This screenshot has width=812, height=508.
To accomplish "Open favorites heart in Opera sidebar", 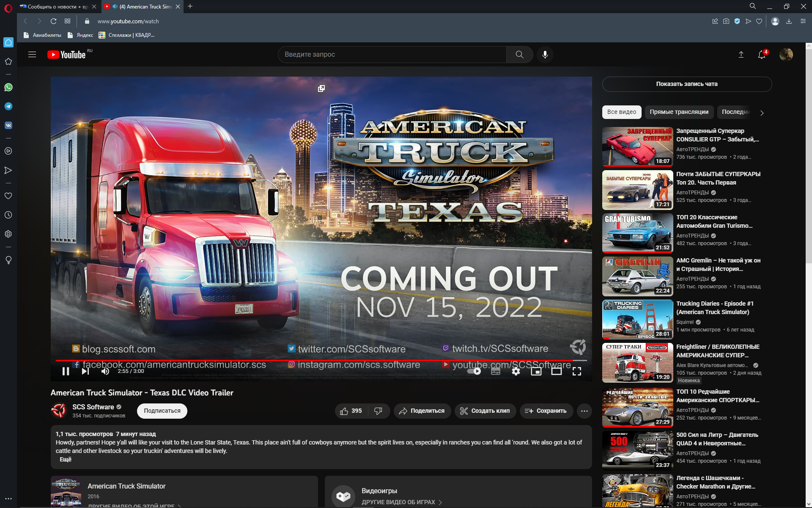I will point(8,196).
